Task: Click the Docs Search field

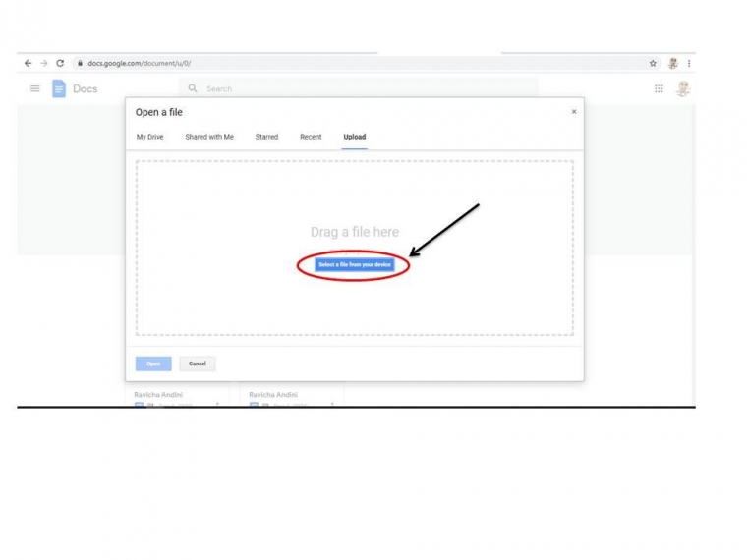Action: coord(358,88)
